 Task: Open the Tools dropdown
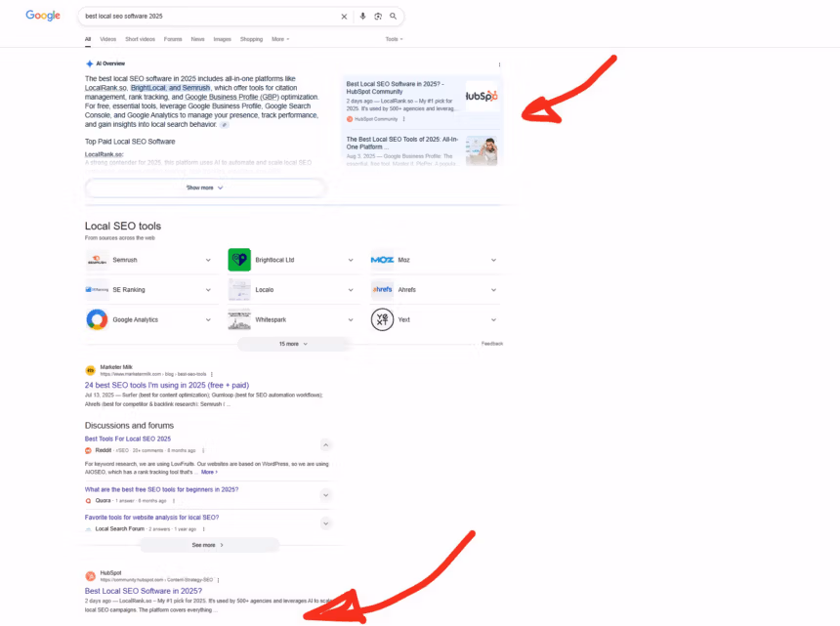click(x=394, y=39)
